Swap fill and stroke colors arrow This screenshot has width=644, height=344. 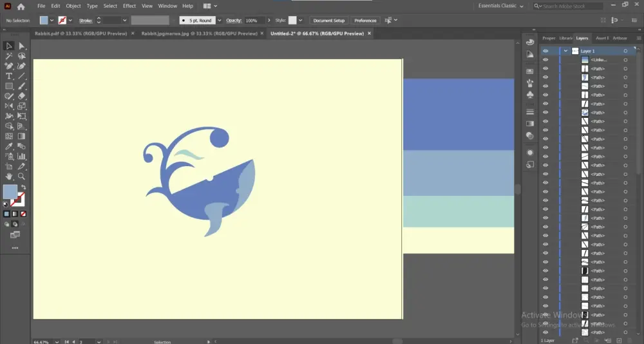(x=24, y=187)
